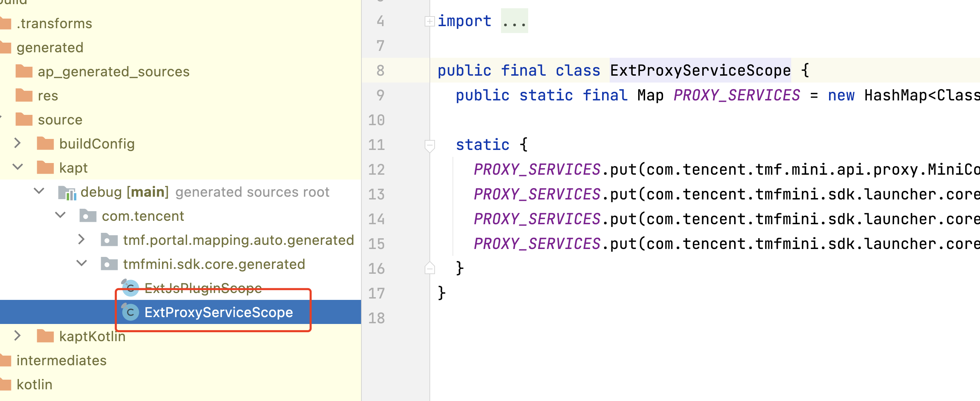Image resolution: width=980 pixels, height=401 pixels.
Task: Click the static block closing fold marker
Action: click(x=429, y=269)
